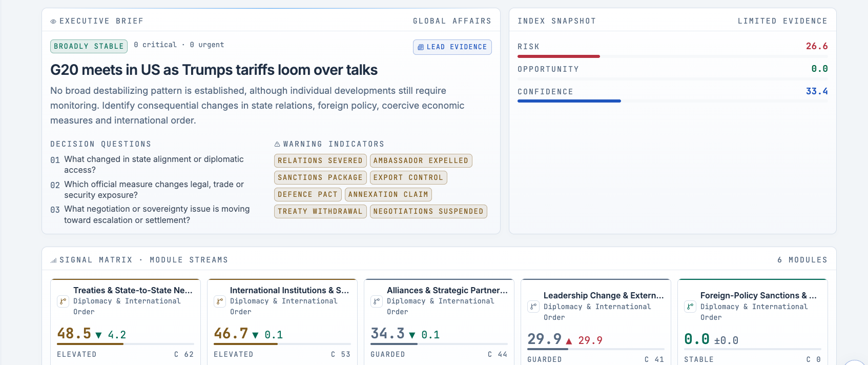868x365 pixels.
Task: Click the Index Snapshot heading
Action: click(x=557, y=21)
